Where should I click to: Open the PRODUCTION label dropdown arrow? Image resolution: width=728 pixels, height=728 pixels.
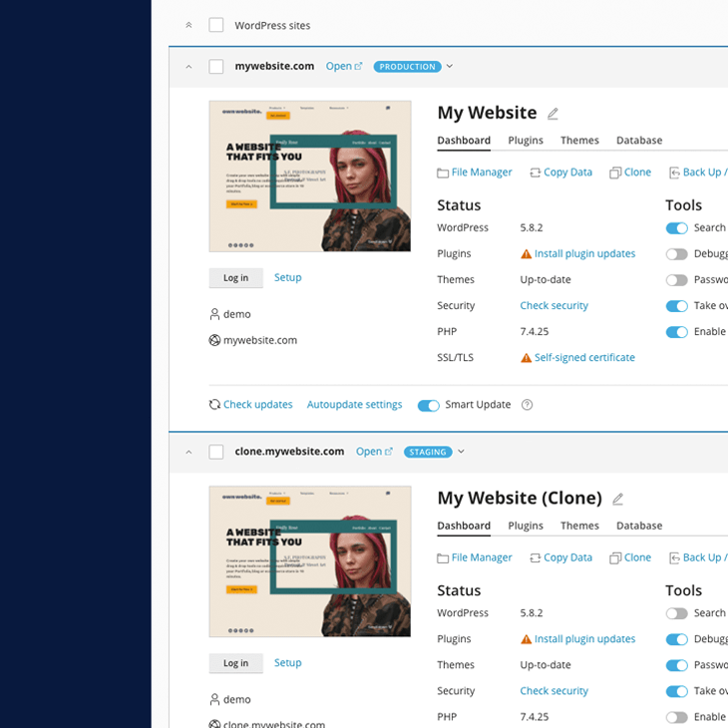450,67
